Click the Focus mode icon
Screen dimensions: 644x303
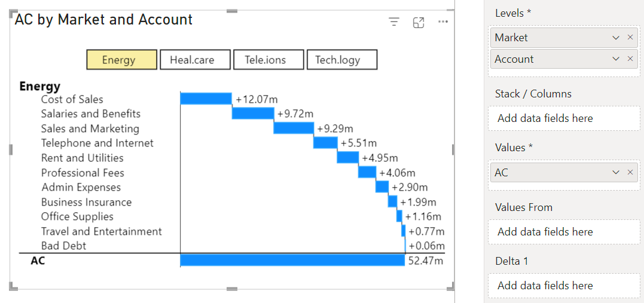point(419,22)
